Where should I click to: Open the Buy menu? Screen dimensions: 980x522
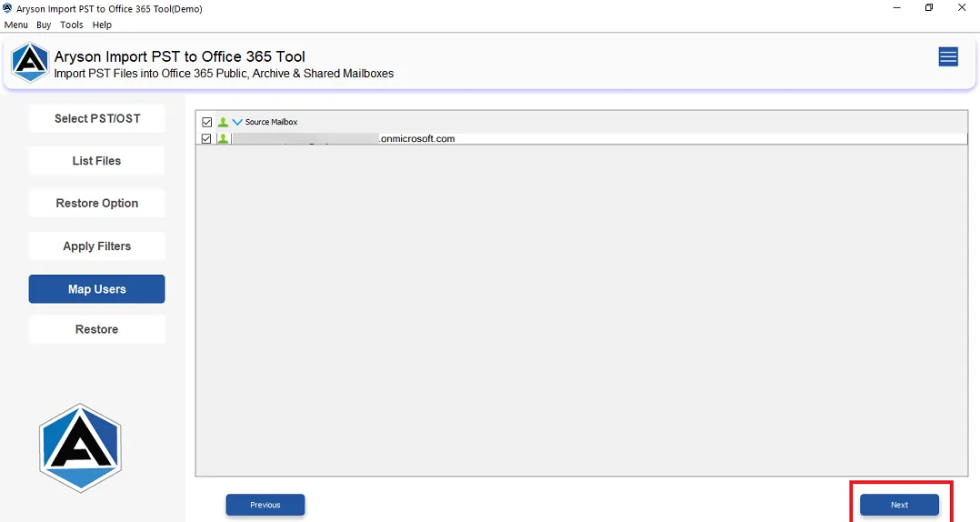pos(44,25)
